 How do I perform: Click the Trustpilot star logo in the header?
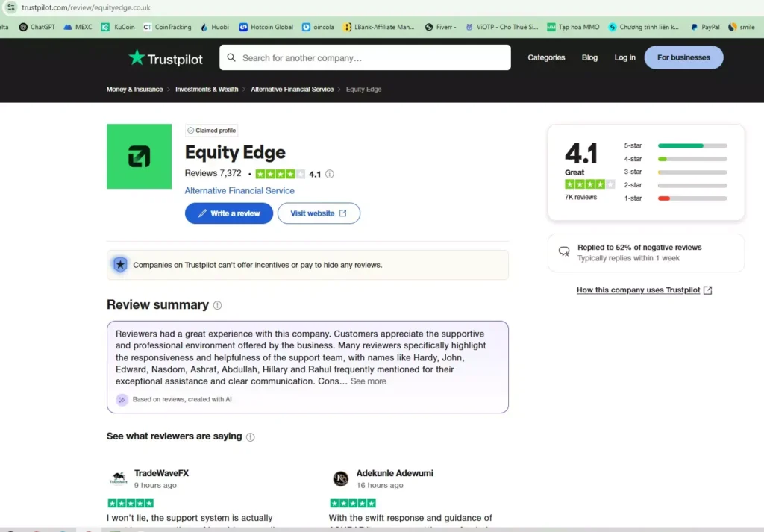137,57
